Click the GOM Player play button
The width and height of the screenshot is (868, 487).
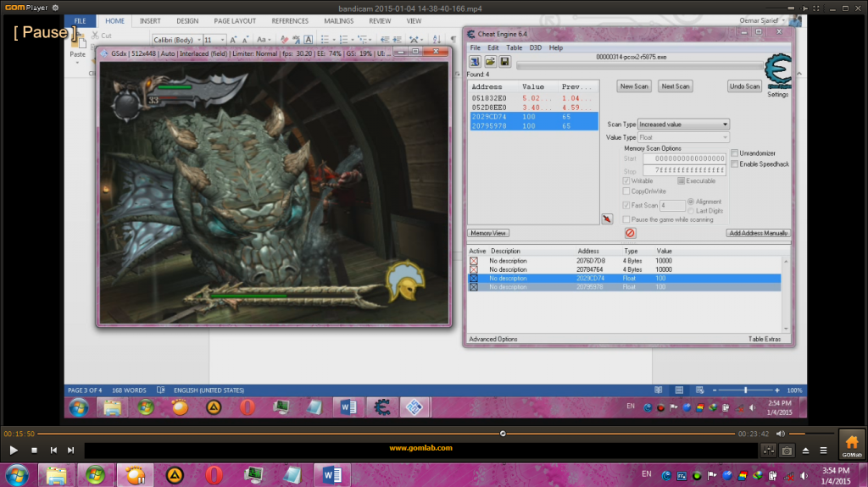coord(14,451)
